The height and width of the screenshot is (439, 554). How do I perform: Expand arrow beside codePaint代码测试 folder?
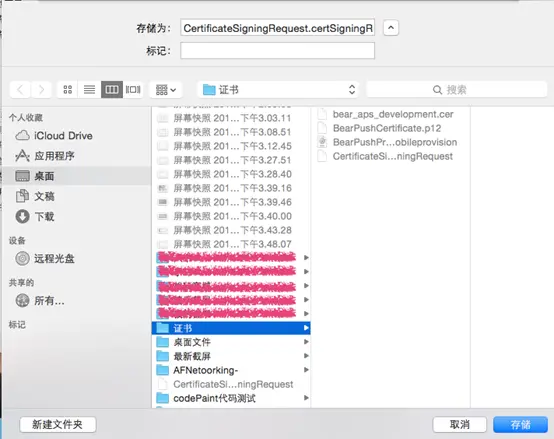(x=306, y=398)
